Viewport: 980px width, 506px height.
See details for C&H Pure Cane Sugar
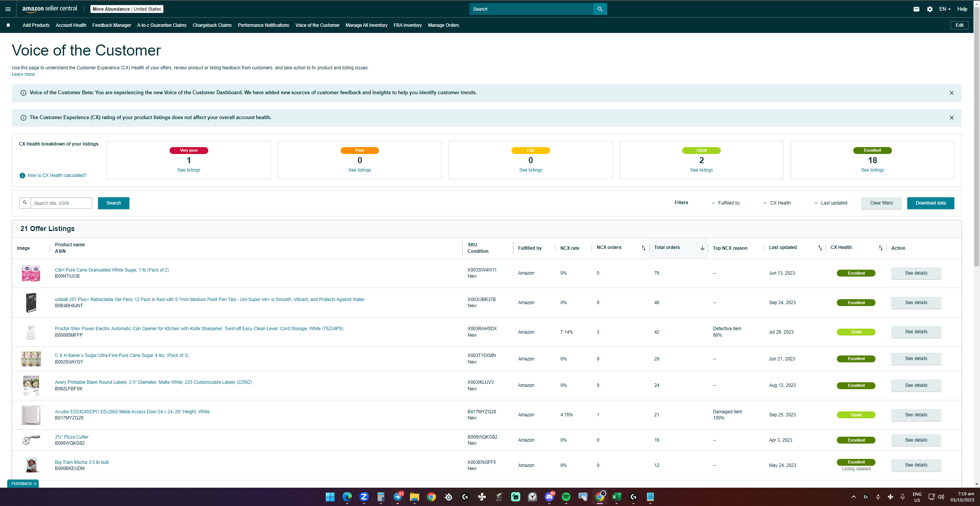pyautogui.click(x=916, y=273)
